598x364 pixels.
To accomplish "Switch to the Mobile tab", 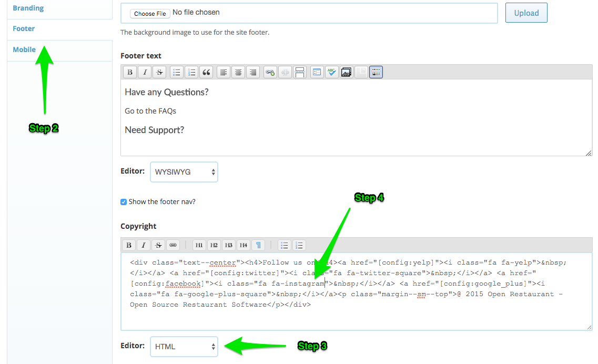I will (24, 49).
